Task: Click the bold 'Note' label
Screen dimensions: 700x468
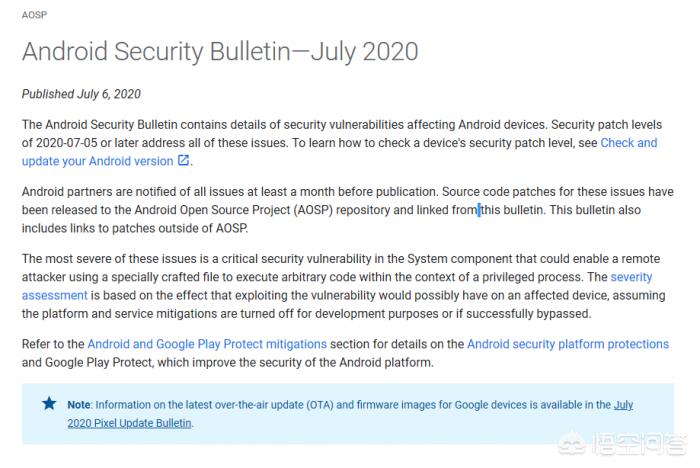Action: click(x=79, y=405)
